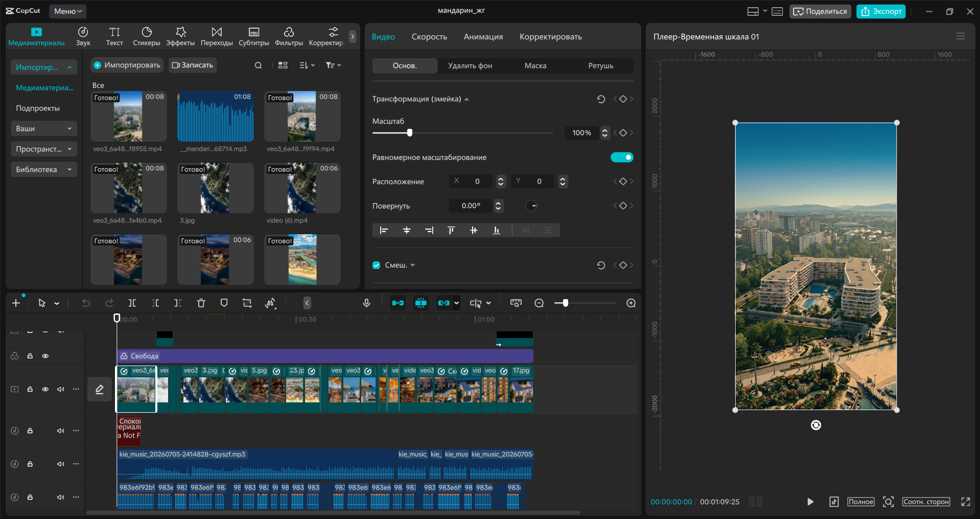
Task: Delete the selected clip with trash icon
Action: click(201, 303)
